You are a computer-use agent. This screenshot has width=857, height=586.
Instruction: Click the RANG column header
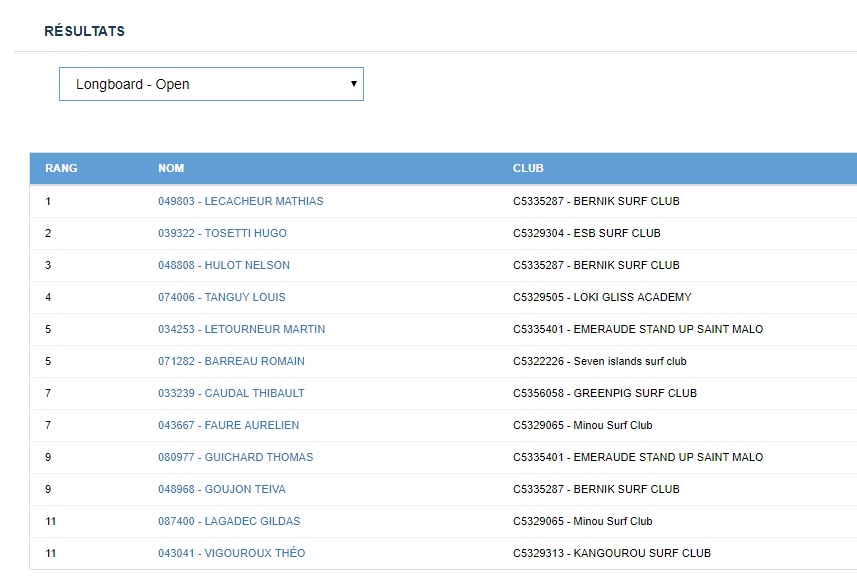point(61,168)
